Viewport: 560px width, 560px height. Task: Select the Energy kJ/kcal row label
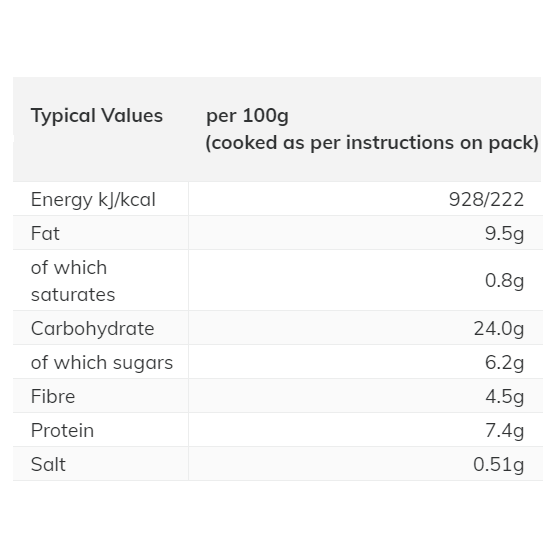pyautogui.click(x=93, y=199)
